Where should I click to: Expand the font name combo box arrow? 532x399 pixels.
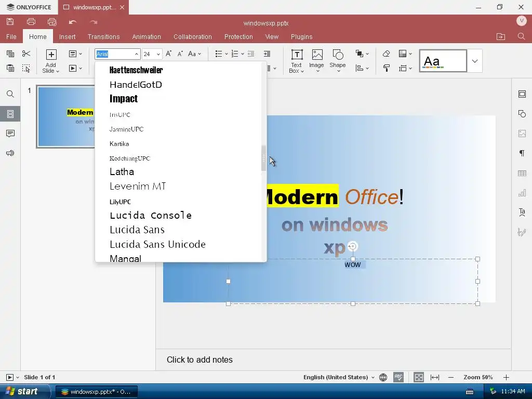pos(137,54)
